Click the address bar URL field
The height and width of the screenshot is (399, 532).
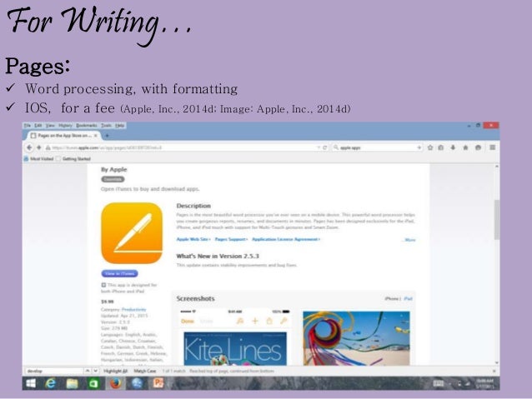[182, 147]
